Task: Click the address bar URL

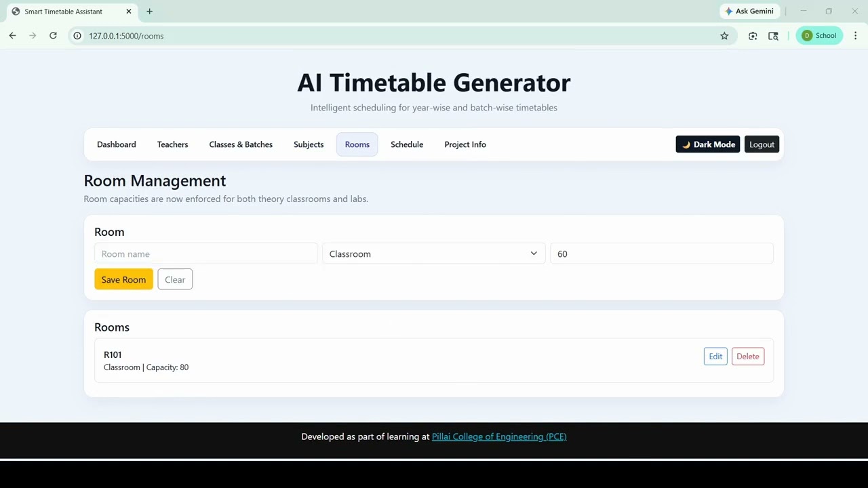Action: coord(126,36)
